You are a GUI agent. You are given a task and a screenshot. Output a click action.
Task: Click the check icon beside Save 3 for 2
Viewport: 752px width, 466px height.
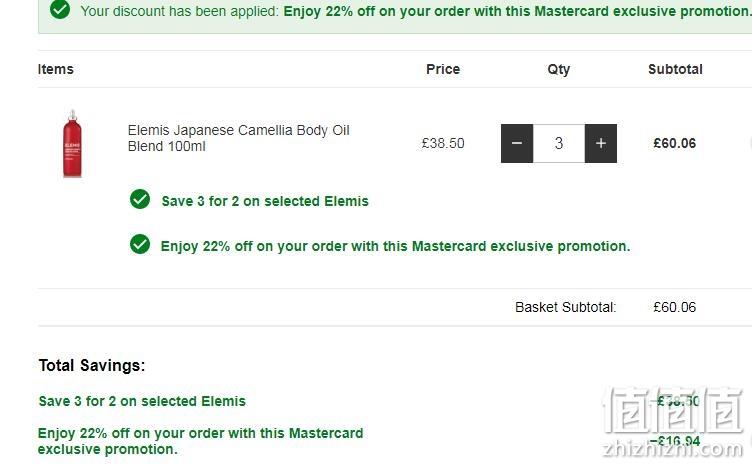(x=140, y=199)
